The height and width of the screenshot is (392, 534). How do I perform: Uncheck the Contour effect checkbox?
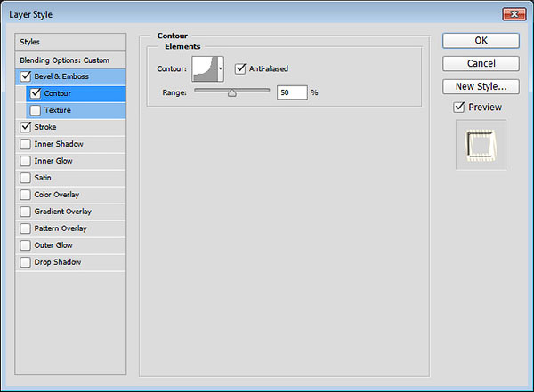coord(36,93)
